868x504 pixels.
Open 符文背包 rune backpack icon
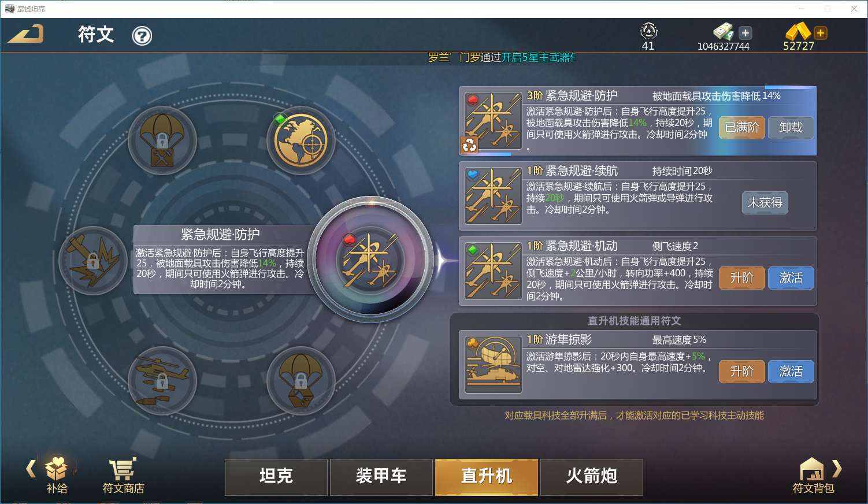click(x=813, y=476)
